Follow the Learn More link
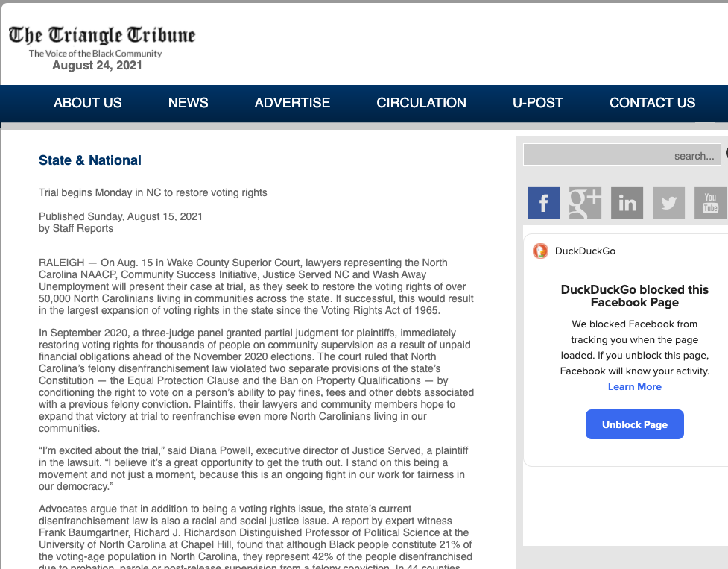The width and height of the screenshot is (728, 569). coord(635,386)
